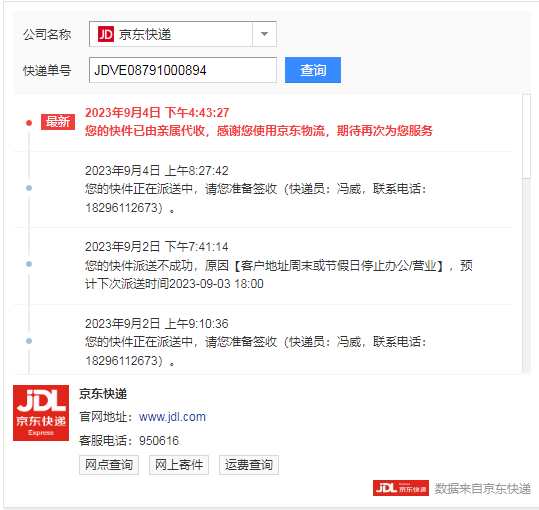The height and width of the screenshot is (510, 539).
Task: Open the www.jdl.com official website link
Action: (172, 417)
